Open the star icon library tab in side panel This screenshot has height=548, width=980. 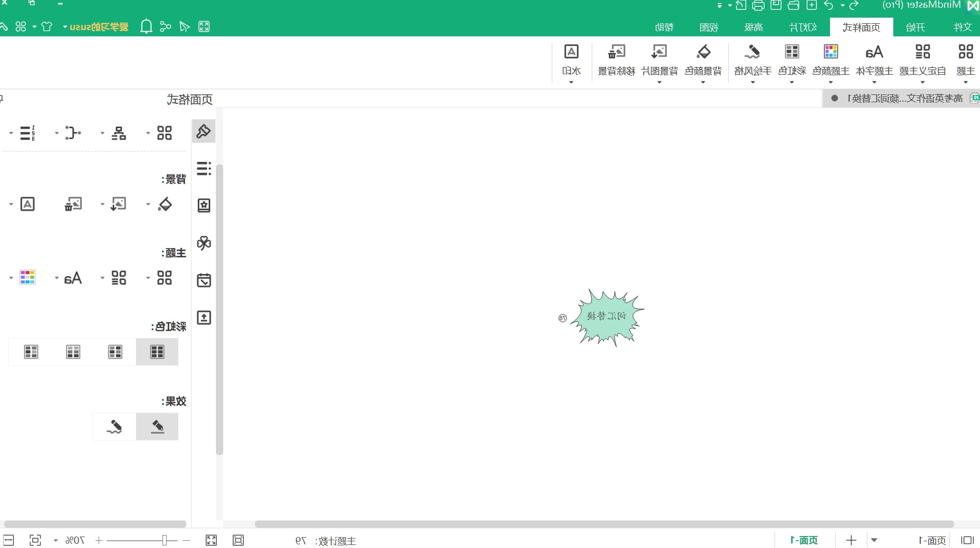tap(203, 205)
